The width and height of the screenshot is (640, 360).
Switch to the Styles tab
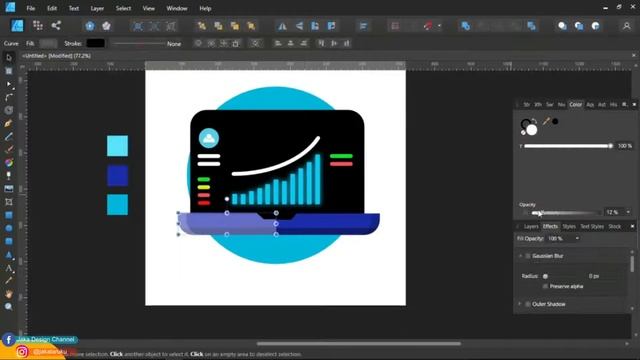pos(569,227)
